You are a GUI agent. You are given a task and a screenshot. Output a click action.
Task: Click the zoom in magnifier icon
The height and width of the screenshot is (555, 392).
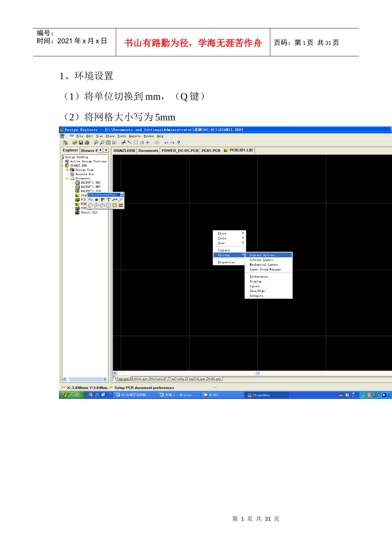pyautogui.click(x=96, y=142)
